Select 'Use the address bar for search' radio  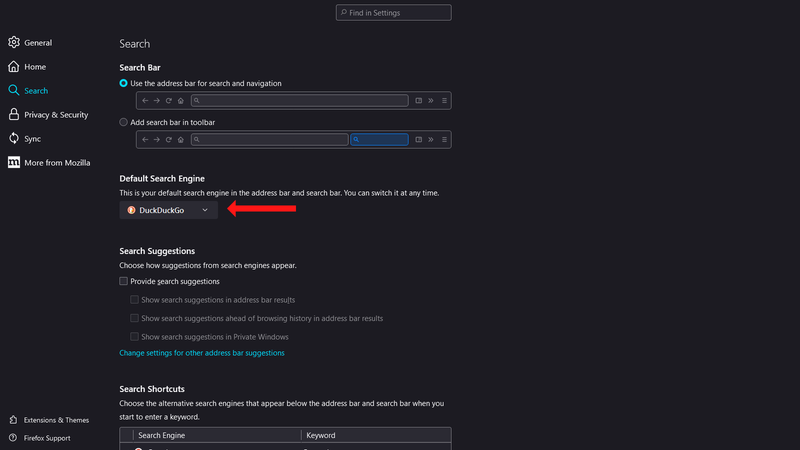[124, 83]
